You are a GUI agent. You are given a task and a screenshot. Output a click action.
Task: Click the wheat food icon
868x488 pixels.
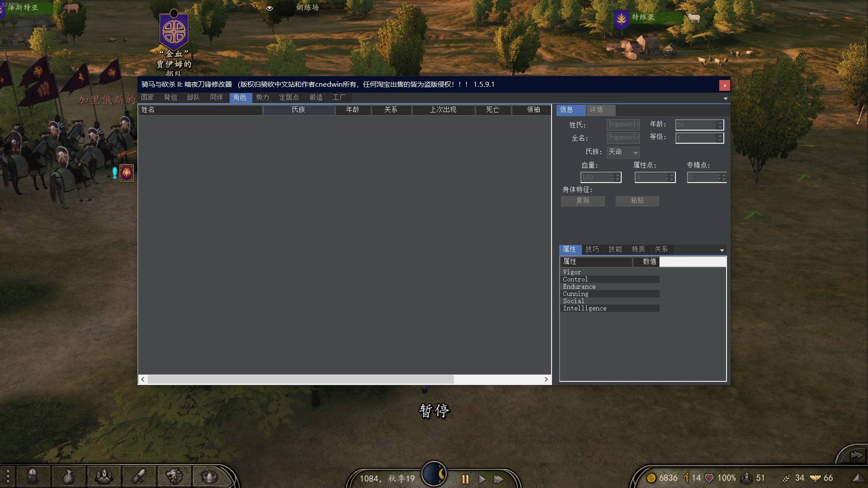point(787,478)
